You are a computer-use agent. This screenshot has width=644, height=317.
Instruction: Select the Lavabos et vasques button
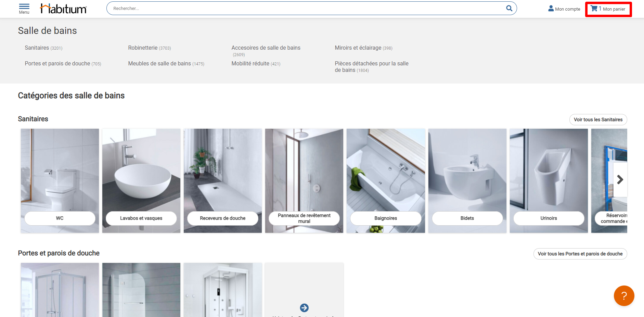pos(141,218)
